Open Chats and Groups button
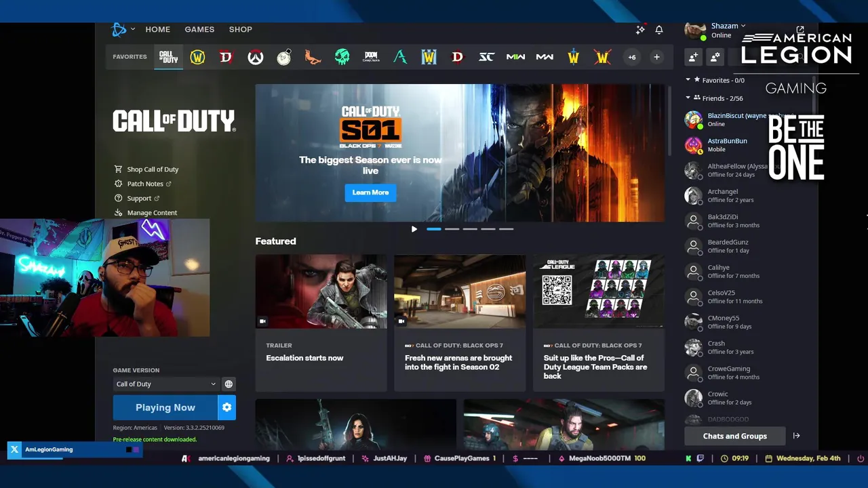Image resolution: width=868 pixels, height=488 pixels. [735, 436]
